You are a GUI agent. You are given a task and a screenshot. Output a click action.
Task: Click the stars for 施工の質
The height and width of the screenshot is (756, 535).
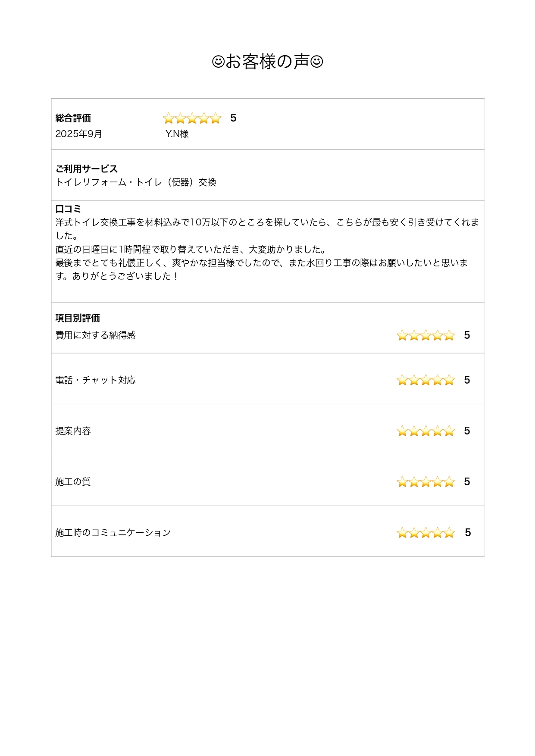point(425,482)
